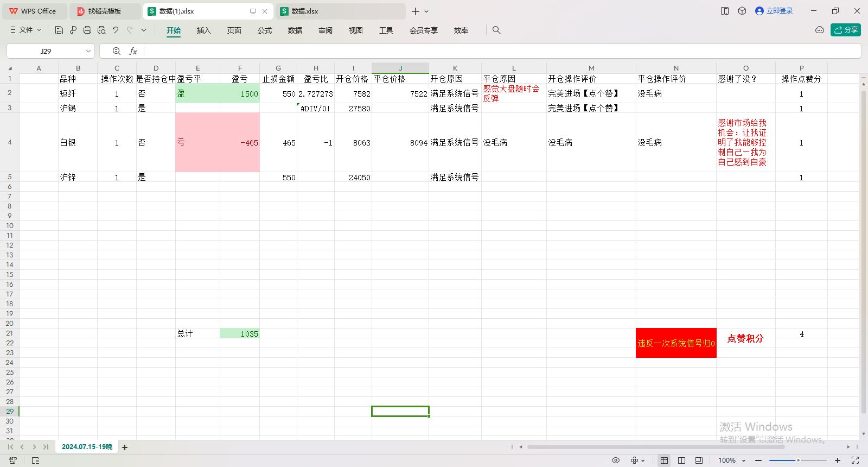
Task: Enter full screen mode from status bar
Action: click(855, 460)
